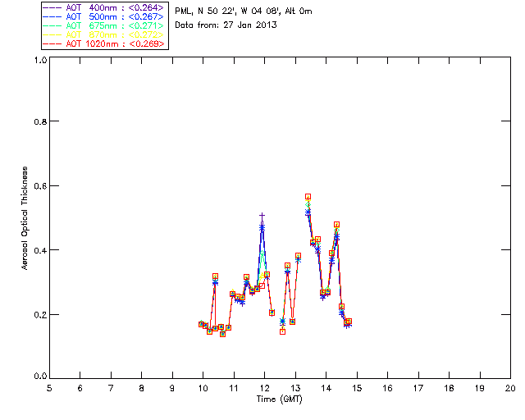Click the purple plus peak marker near time 12
The height and width of the screenshot is (420, 525).
262,216
